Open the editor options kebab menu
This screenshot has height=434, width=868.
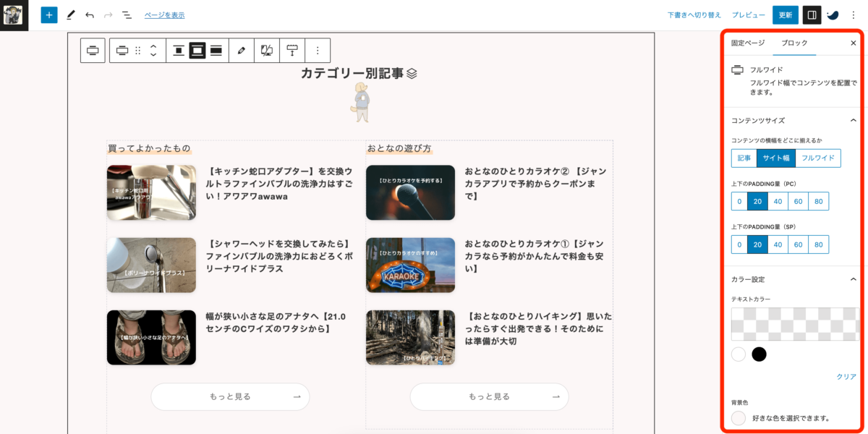[854, 14]
